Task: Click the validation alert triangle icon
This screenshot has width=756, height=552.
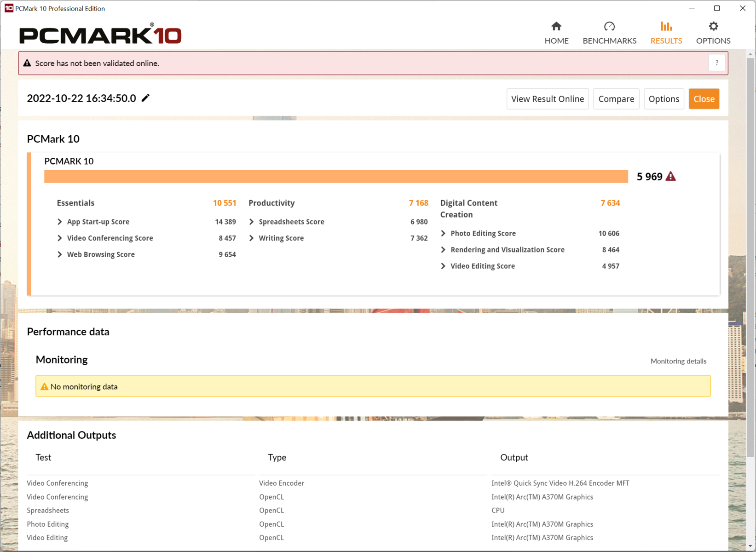Action: pos(27,63)
